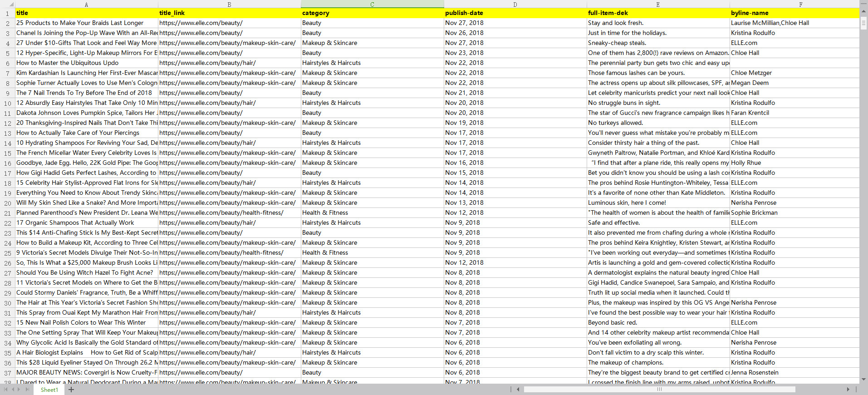This screenshot has height=395, width=868.
Task: Go to last sheet navigation arrow
Action: [x=26, y=390]
